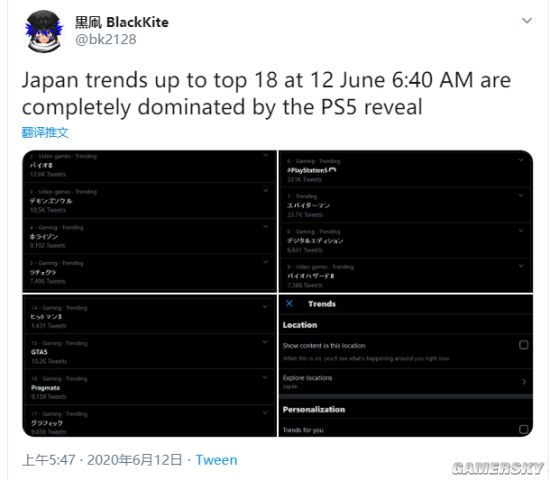Open the top-left trends screenshot thumbnail
The image size is (550, 480).
coord(149,221)
